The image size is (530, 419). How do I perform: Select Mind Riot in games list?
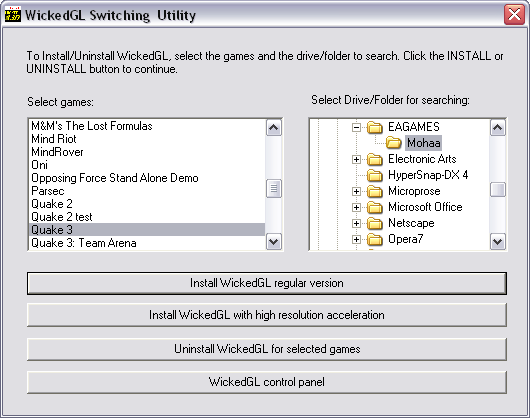coord(147,139)
